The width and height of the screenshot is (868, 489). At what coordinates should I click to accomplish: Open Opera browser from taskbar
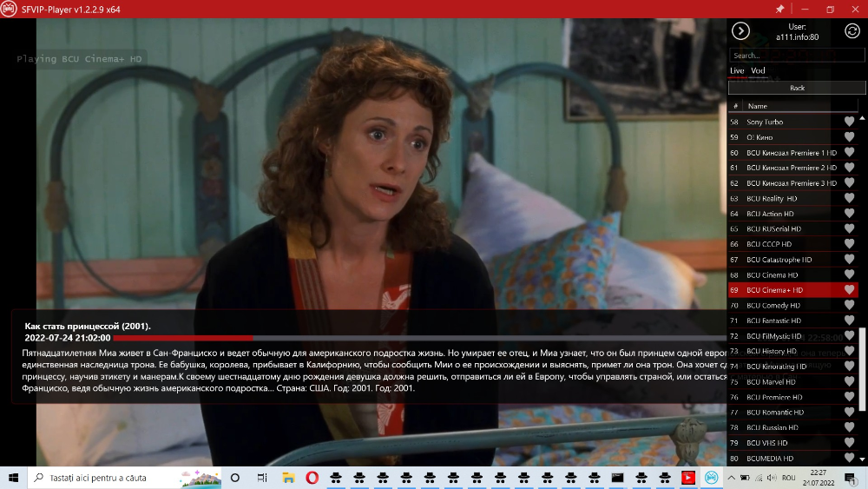click(312, 478)
